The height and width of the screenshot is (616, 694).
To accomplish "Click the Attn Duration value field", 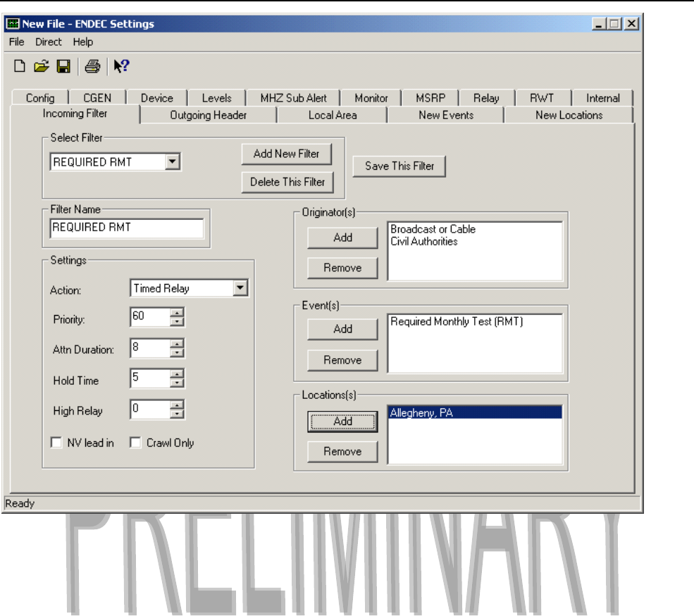I will [x=151, y=347].
